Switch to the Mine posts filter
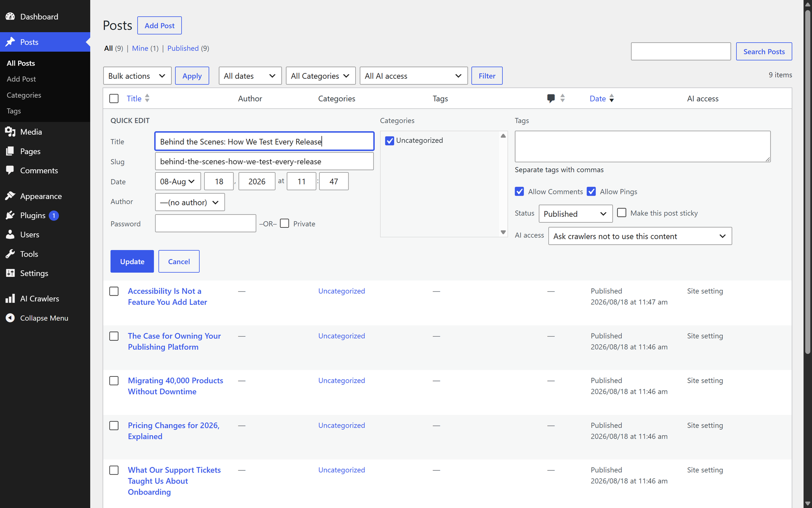812x508 pixels. click(140, 48)
